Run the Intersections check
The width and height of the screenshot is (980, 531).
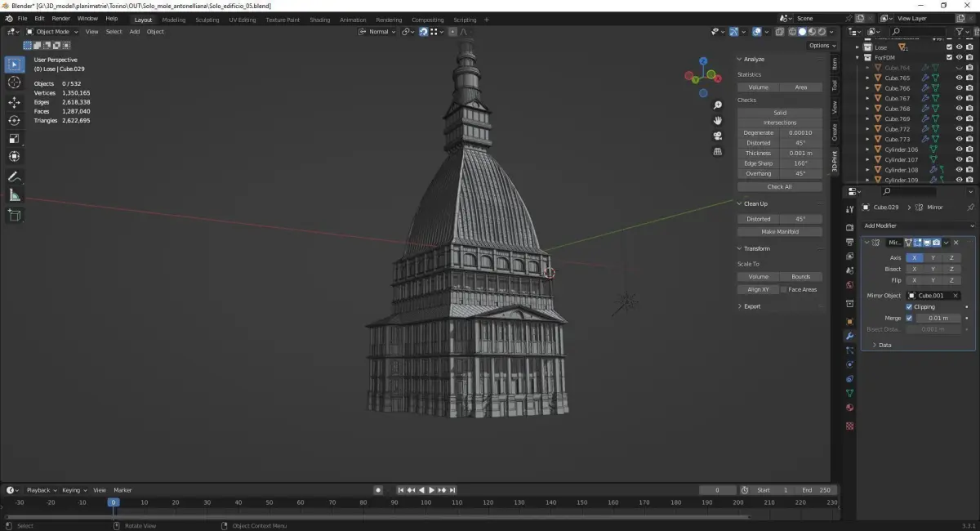780,123
